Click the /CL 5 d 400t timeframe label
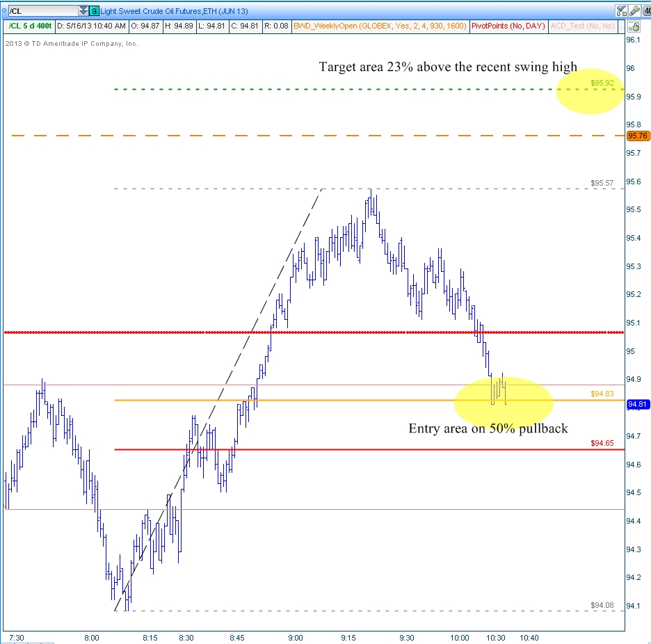The width and height of the screenshot is (651, 644). (29, 26)
